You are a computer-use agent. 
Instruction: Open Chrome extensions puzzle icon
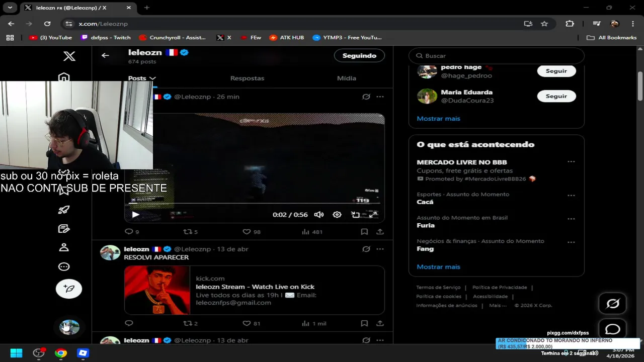coord(570,24)
